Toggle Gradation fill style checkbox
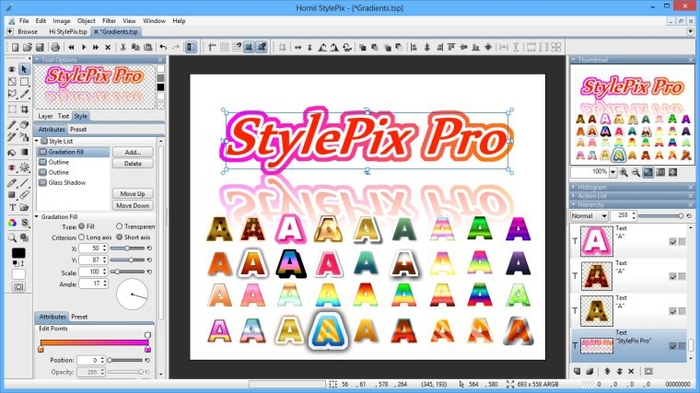The width and height of the screenshot is (700, 393). pyautogui.click(x=43, y=152)
